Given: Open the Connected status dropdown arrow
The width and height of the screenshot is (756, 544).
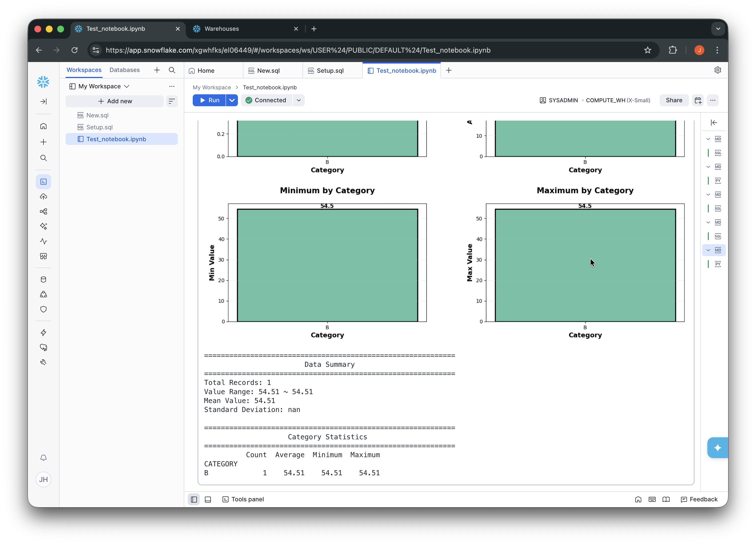Looking at the screenshot, I should pyautogui.click(x=299, y=100).
